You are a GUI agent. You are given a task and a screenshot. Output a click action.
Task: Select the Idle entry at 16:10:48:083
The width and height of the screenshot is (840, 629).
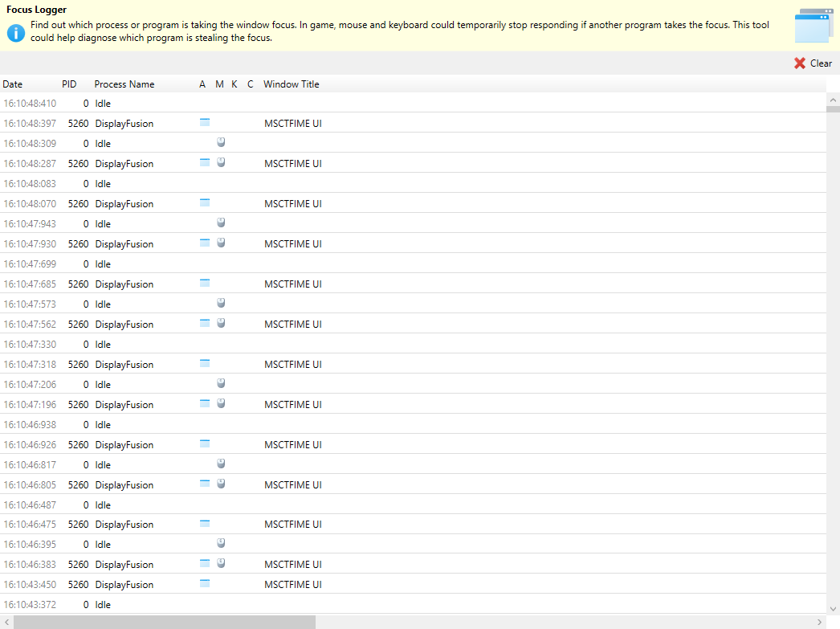pyautogui.click(x=103, y=184)
